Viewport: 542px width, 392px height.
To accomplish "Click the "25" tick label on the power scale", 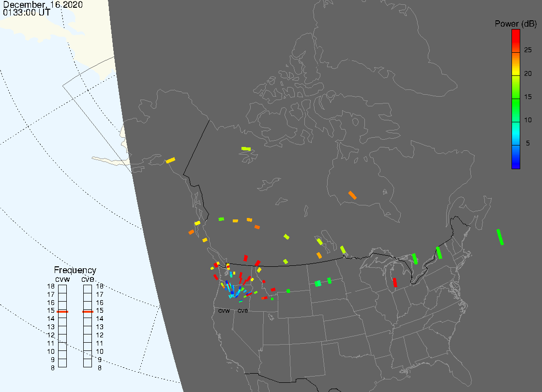I will tap(528, 50).
